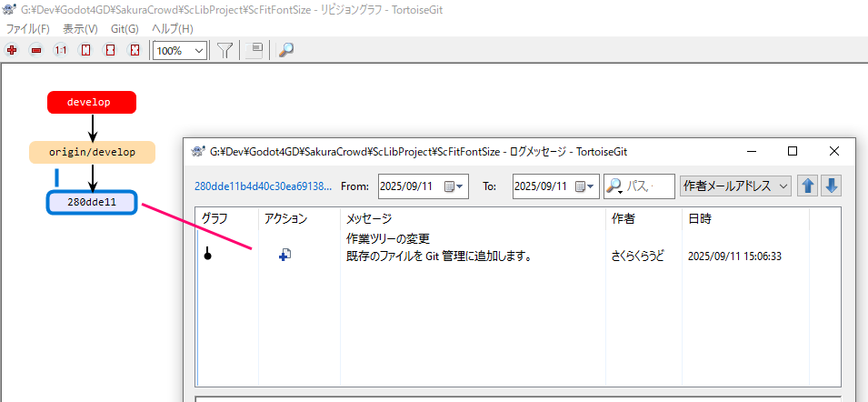Open the 表示(V) menu

(80, 29)
